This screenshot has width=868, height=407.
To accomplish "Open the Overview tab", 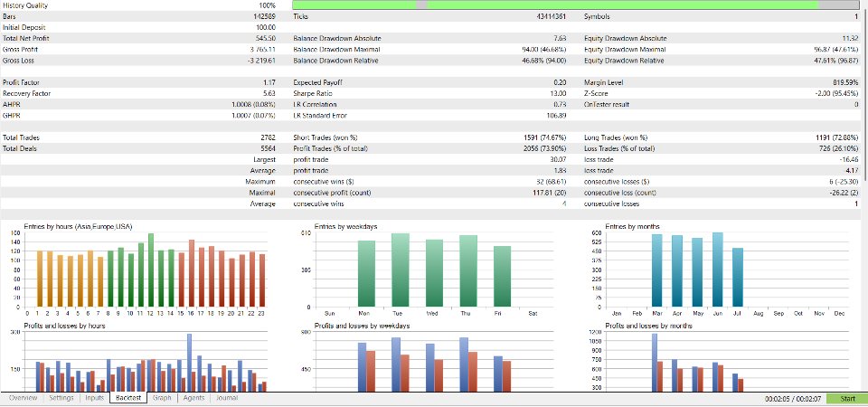I will click(x=24, y=398).
